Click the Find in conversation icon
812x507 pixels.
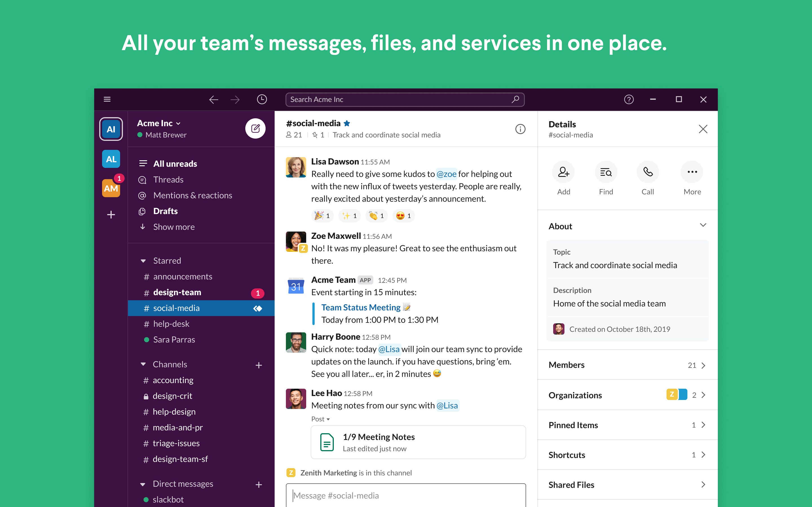click(x=606, y=172)
